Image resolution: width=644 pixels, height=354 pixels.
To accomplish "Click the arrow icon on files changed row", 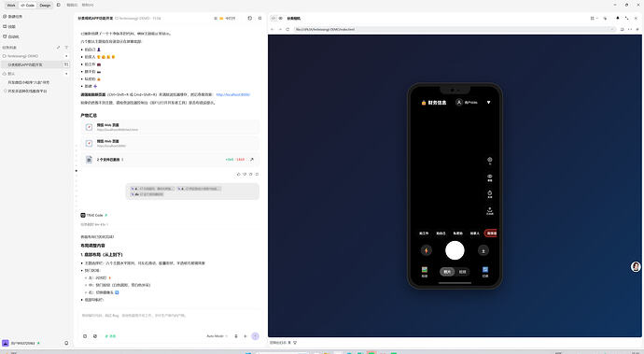I will click(x=252, y=160).
